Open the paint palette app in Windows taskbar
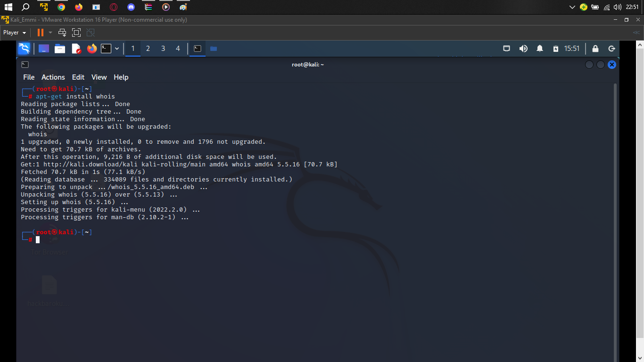This screenshot has width=644, height=362. 183,7
